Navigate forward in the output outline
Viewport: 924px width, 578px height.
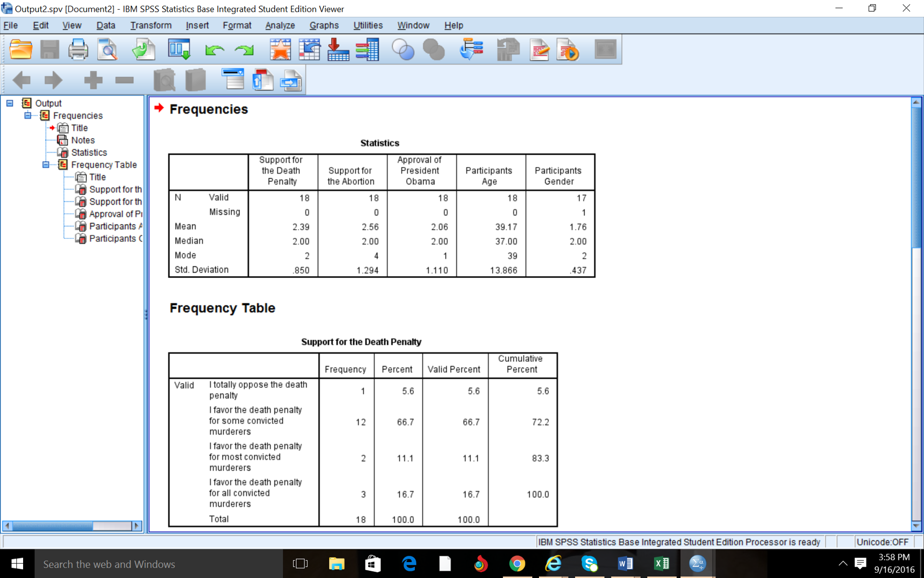53,80
